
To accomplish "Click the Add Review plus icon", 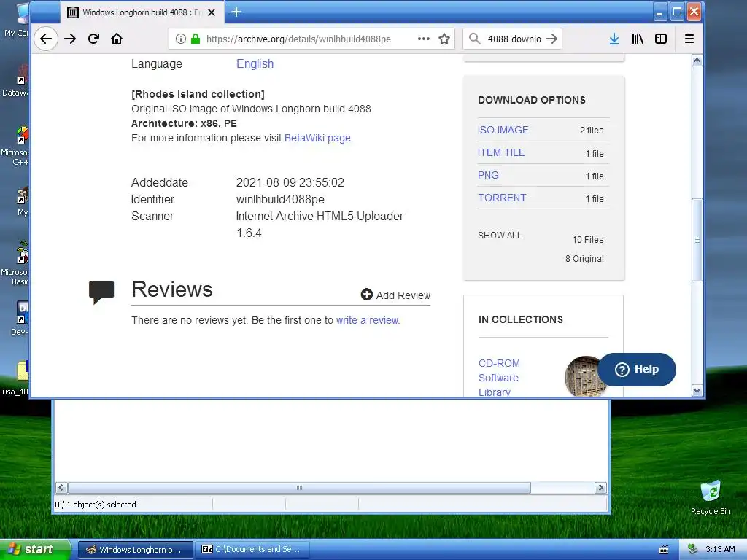I will coord(366,295).
